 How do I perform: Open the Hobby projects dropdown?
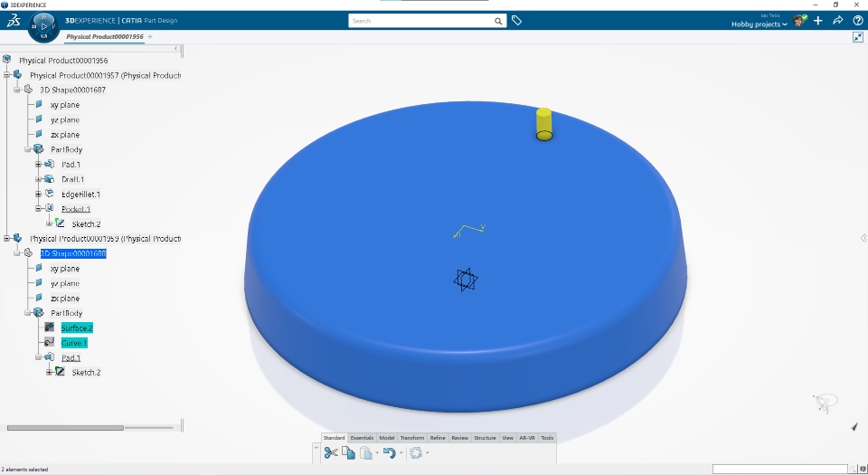(759, 24)
